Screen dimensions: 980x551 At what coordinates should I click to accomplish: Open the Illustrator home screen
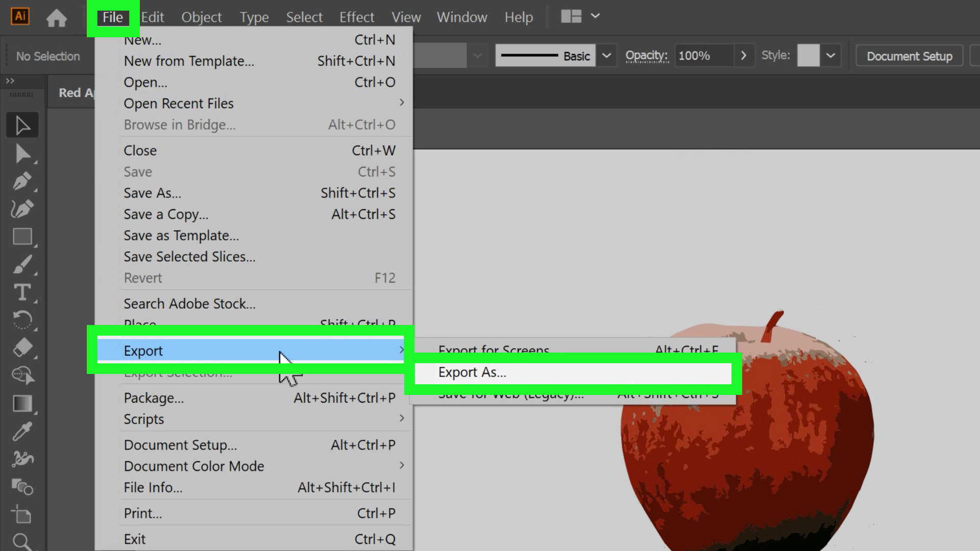click(57, 18)
